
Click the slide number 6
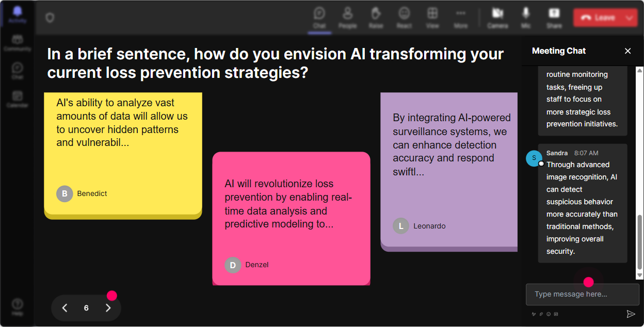pos(86,308)
